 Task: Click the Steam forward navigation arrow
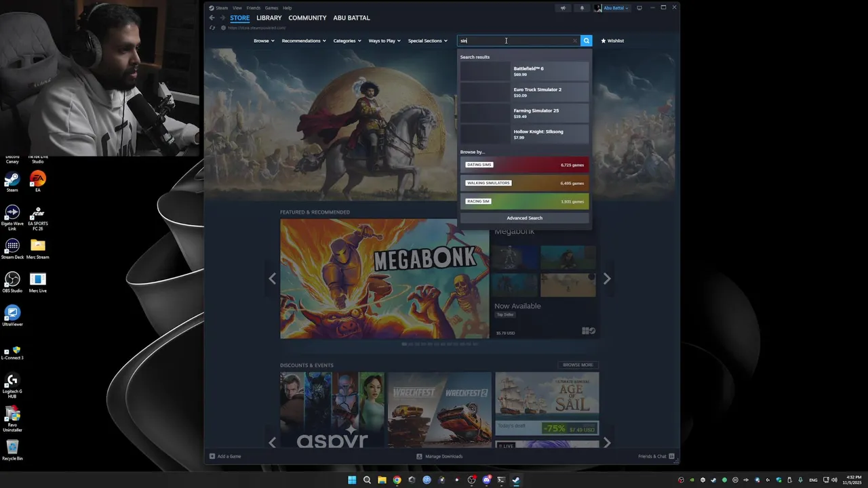(x=222, y=18)
